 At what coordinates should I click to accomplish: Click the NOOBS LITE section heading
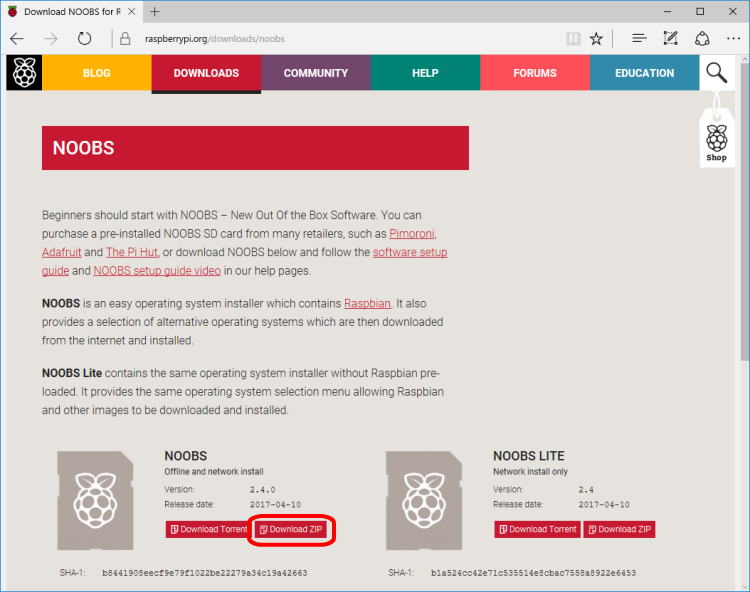529,456
